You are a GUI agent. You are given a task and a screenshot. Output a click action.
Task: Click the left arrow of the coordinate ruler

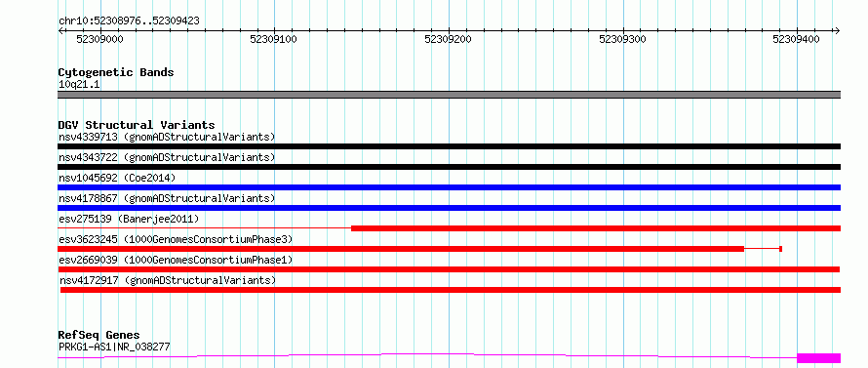click(60, 30)
